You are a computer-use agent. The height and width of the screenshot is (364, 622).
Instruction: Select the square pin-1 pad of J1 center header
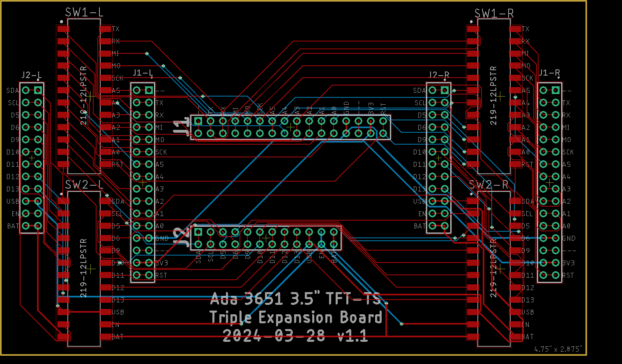(198, 121)
